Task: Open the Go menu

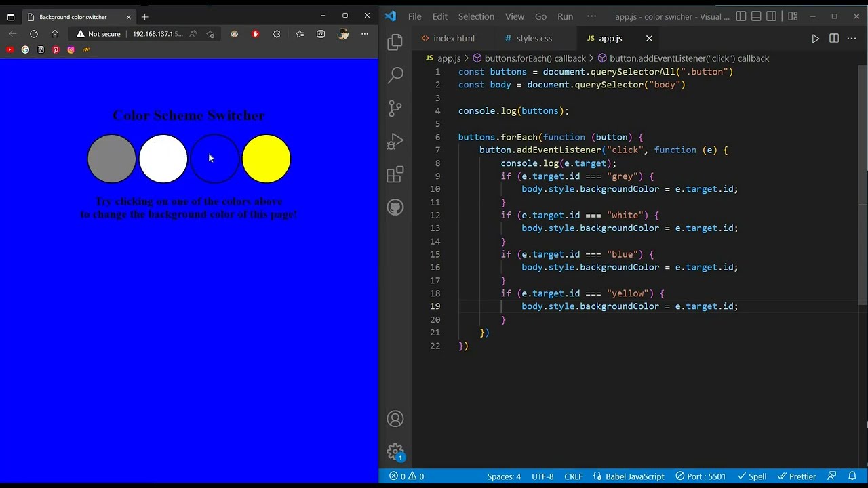Action: [x=540, y=16]
